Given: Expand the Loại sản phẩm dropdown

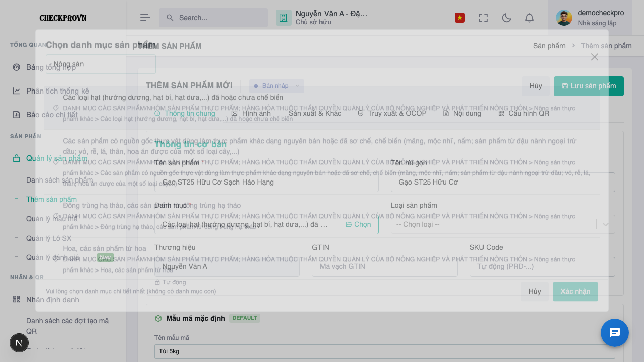Looking at the screenshot, I should click(x=503, y=224).
